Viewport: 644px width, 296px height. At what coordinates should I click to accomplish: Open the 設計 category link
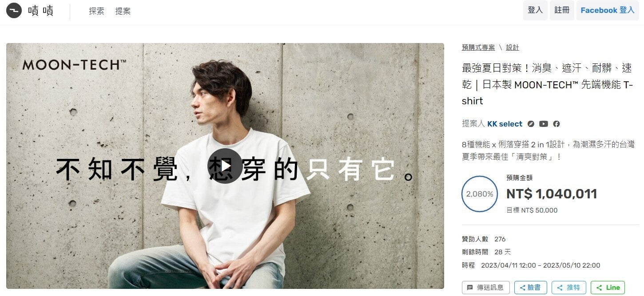coord(513,47)
